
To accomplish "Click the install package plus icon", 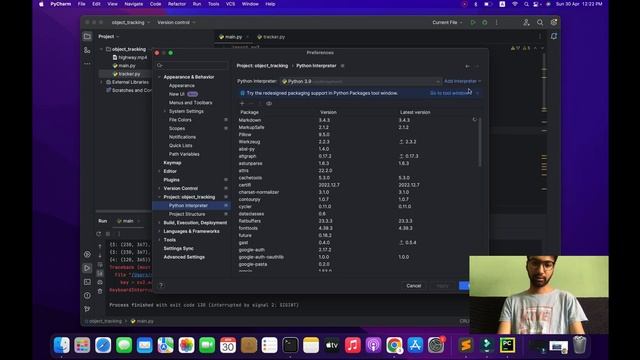I will point(242,103).
